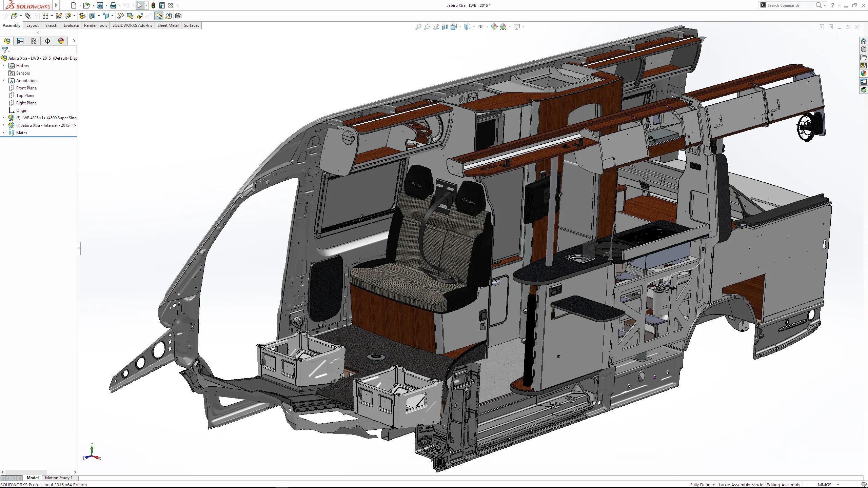Open the Sheet Metal tab

coord(168,25)
